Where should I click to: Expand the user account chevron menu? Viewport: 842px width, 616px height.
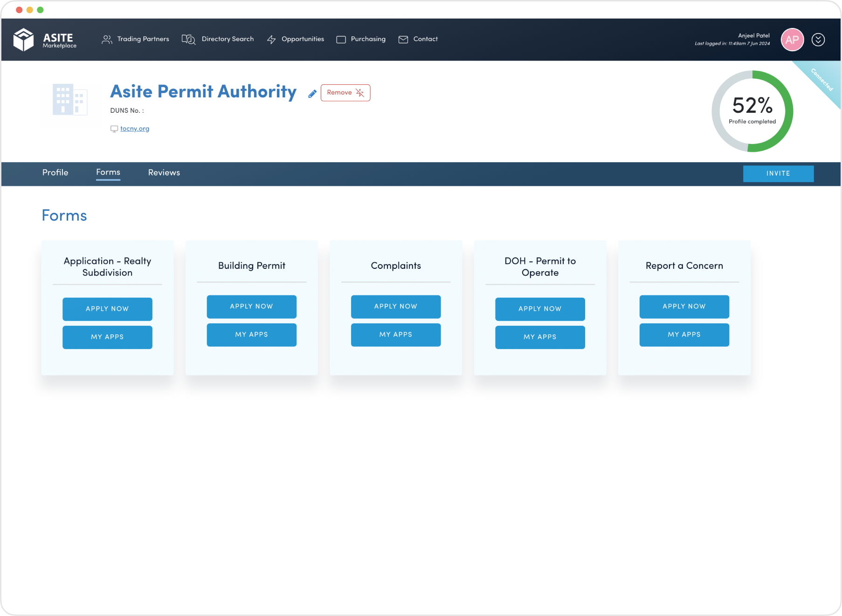tap(819, 40)
